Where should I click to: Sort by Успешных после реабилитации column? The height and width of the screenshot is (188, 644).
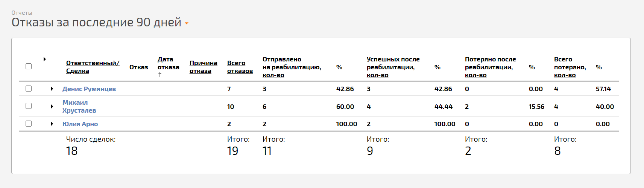pyautogui.click(x=393, y=67)
